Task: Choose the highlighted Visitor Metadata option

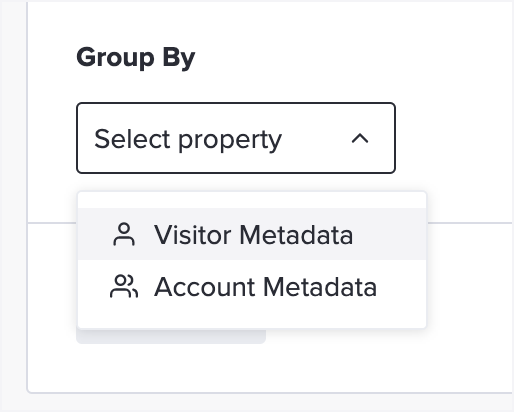Action: tap(252, 234)
